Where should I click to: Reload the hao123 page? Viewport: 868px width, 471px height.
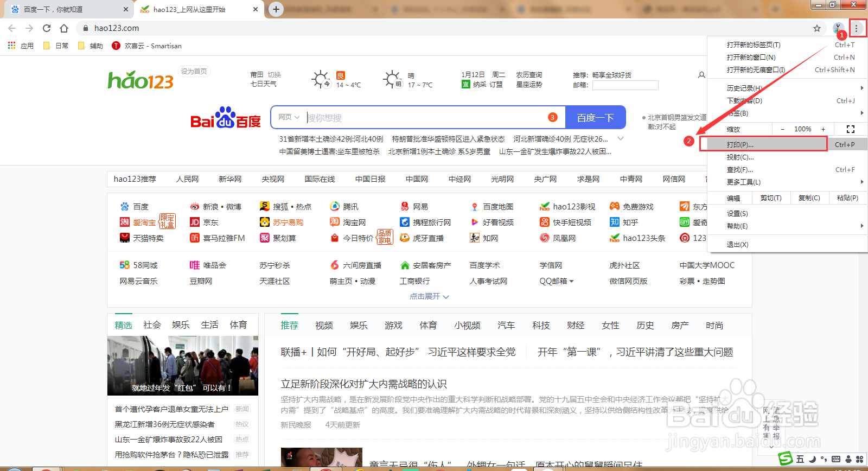pyautogui.click(x=47, y=28)
